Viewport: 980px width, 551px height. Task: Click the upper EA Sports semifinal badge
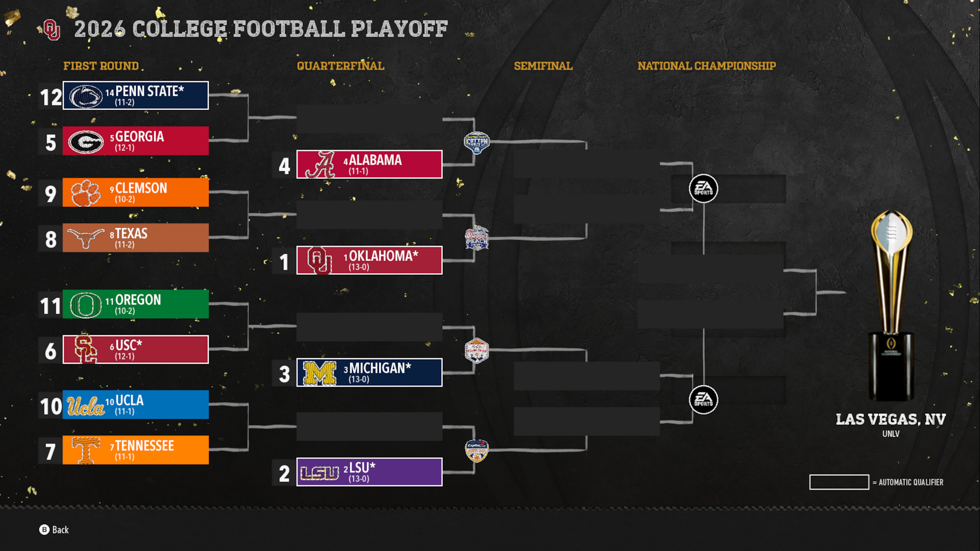(x=703, y=189)
